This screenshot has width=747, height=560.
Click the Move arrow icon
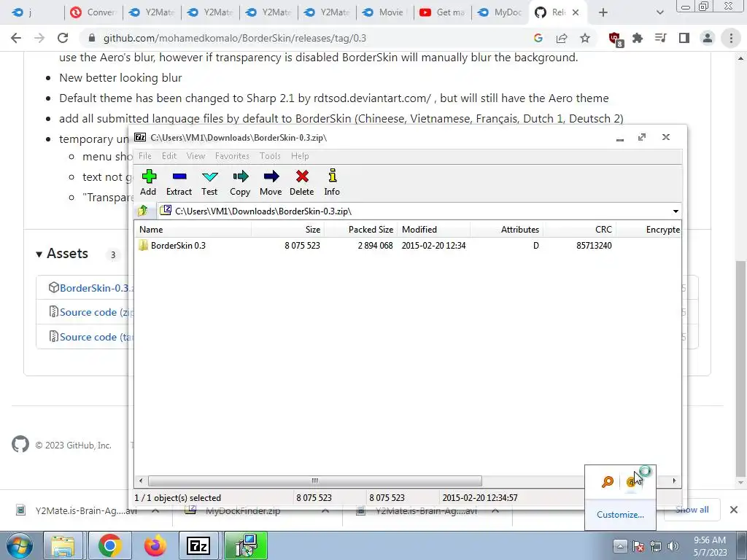271,182
